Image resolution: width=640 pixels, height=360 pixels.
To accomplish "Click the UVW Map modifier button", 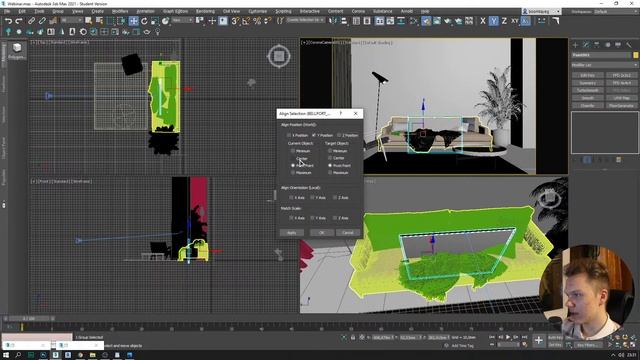I will 622,98.
